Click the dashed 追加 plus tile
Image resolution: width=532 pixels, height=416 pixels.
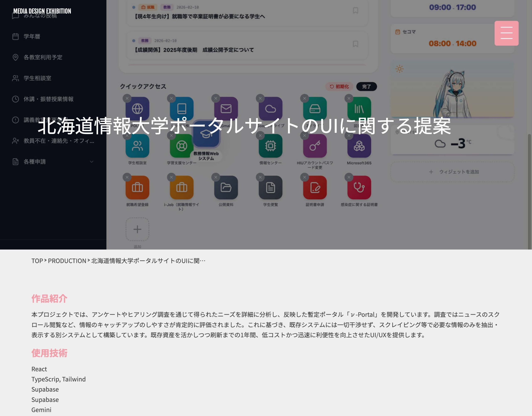pyautogui.click(x=137, y=229)
